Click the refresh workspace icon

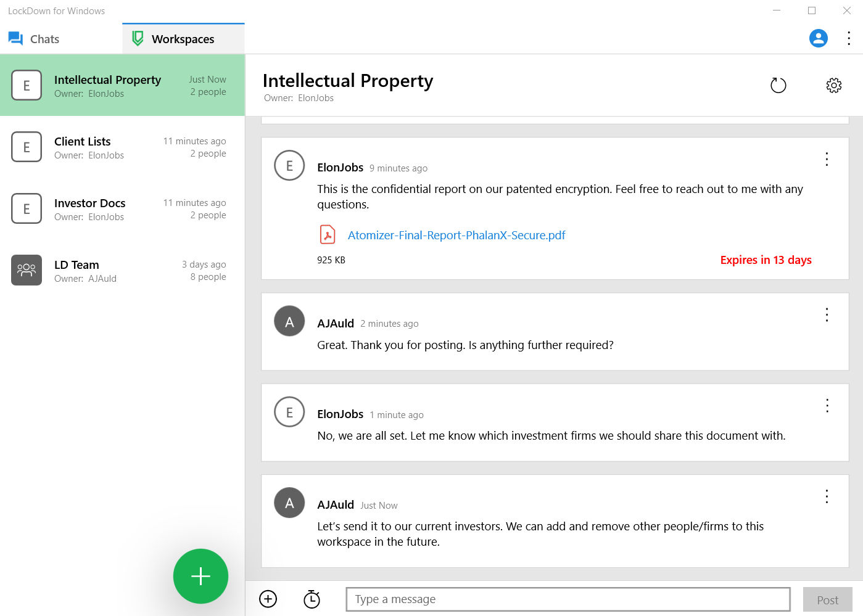[778, 85]
